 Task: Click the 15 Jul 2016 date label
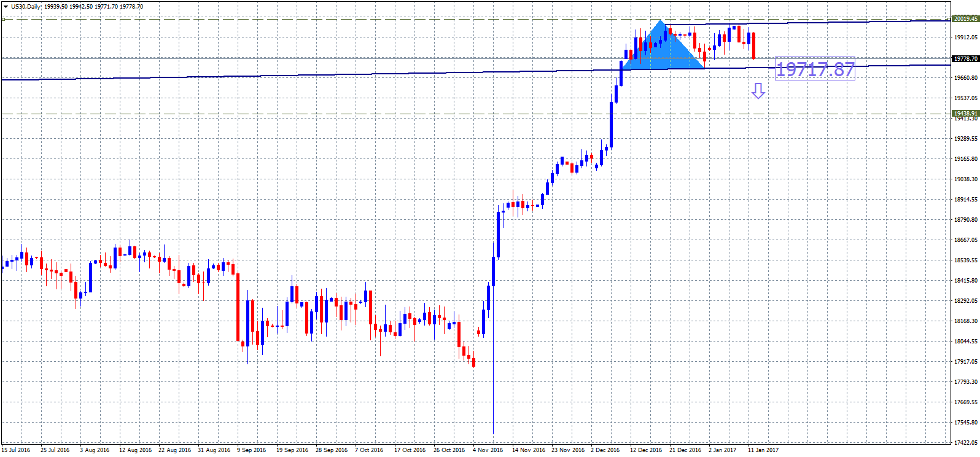16,450
